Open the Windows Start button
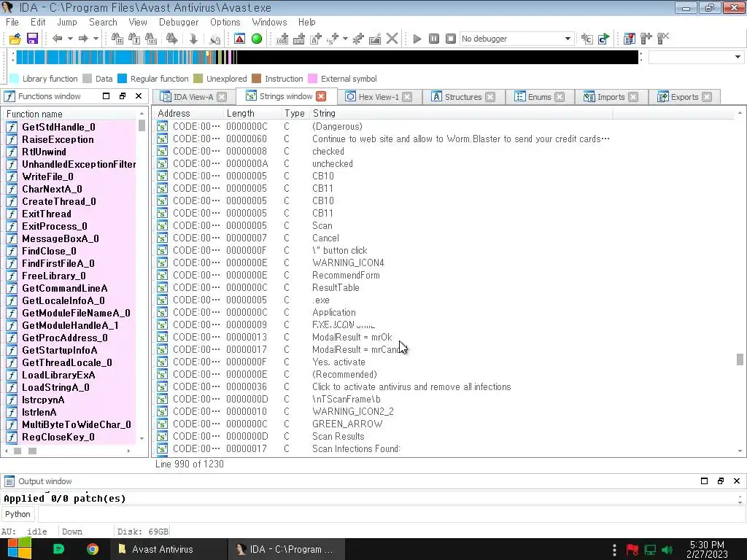This screenshot has width=747, height=560. (19, 549)
